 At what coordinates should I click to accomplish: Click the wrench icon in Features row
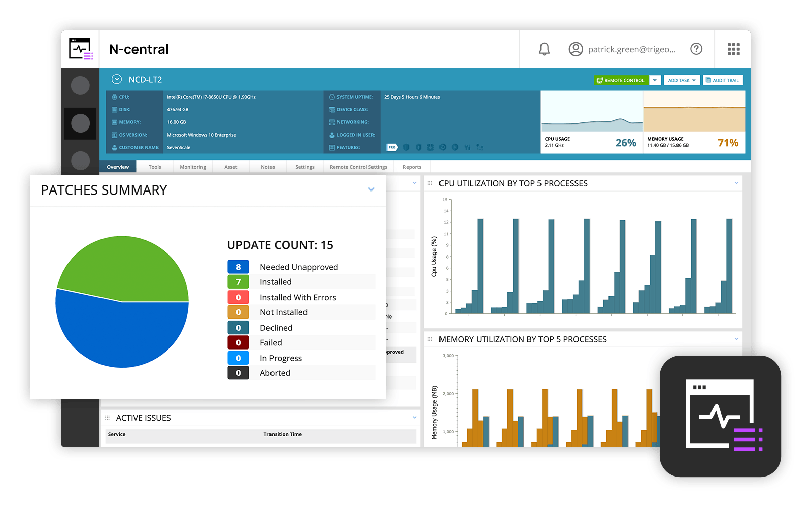(x=467, y=147)
